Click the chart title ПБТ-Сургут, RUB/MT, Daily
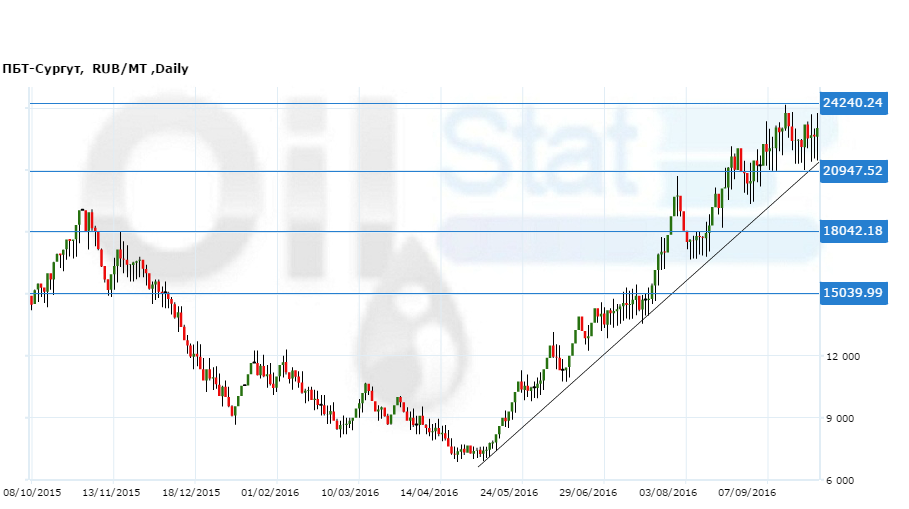 96,69
